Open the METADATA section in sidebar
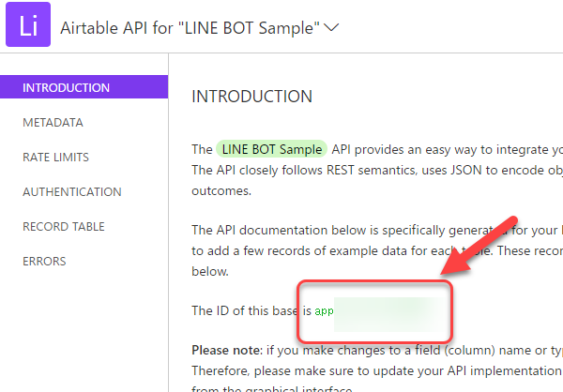 click(53, 123)
